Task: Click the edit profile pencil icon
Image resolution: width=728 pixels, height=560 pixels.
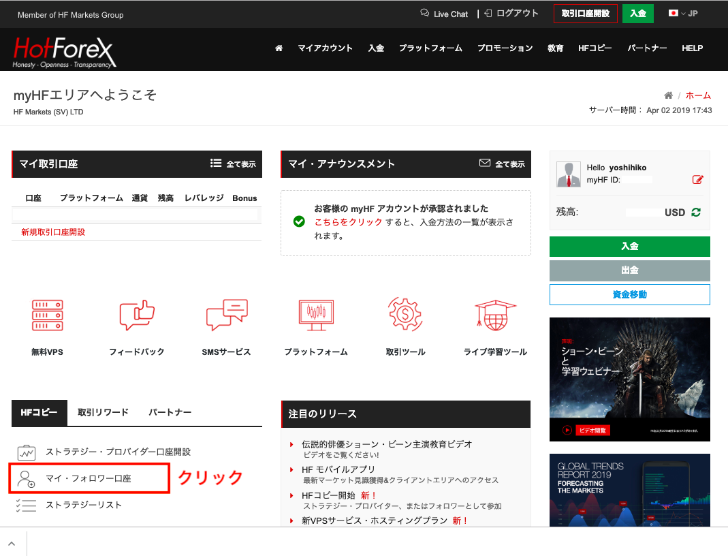Action: (x=697, y=180)
